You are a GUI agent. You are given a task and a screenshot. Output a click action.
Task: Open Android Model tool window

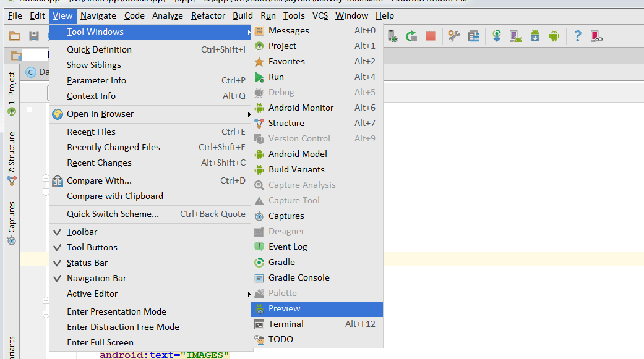pos(317,154)
